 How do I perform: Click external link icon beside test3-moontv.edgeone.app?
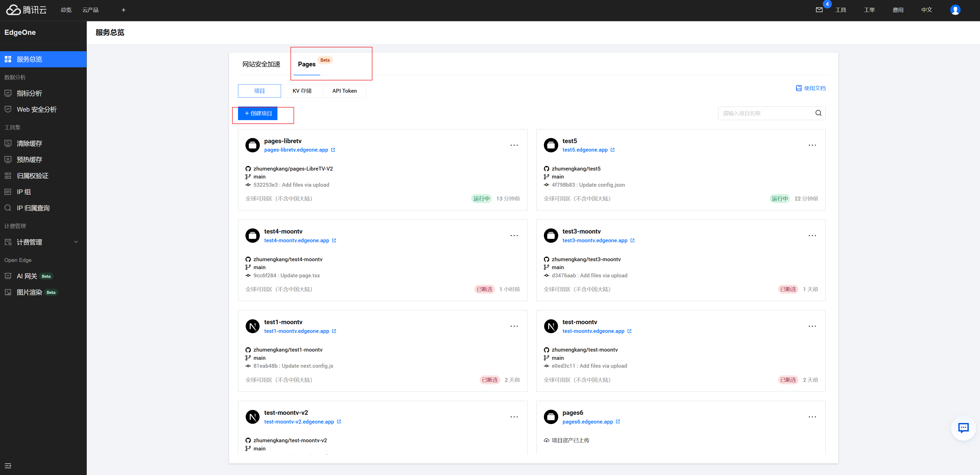[x=632, y=240]
